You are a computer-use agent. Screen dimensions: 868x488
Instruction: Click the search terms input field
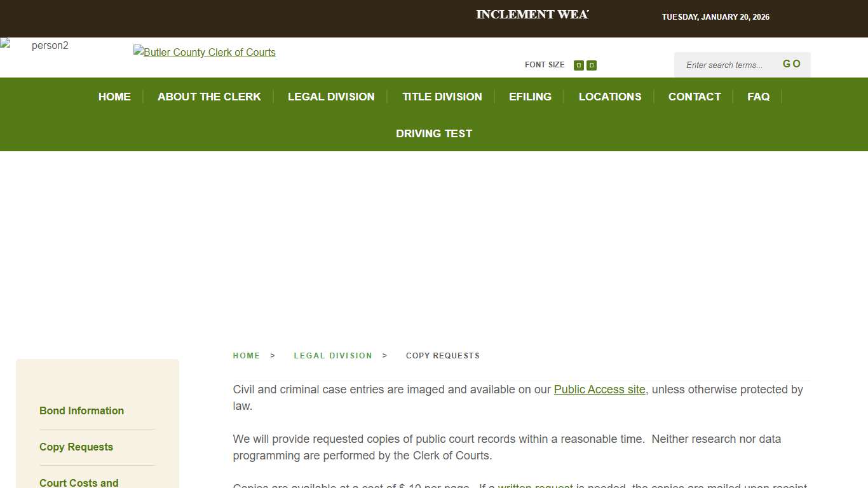[x=724, y=65]
